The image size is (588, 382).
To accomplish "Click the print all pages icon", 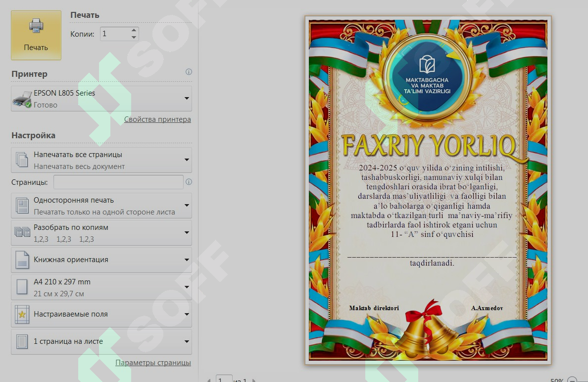I will [22, 160].
